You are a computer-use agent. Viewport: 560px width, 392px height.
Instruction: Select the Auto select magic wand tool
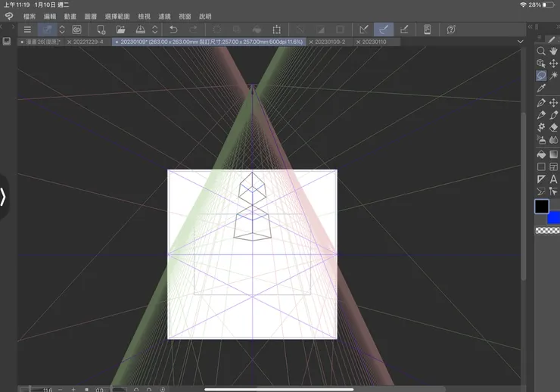tap(554, 76)
